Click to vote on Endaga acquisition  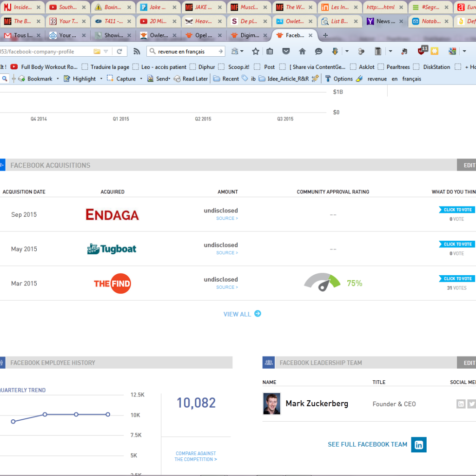tap(457, 210)
